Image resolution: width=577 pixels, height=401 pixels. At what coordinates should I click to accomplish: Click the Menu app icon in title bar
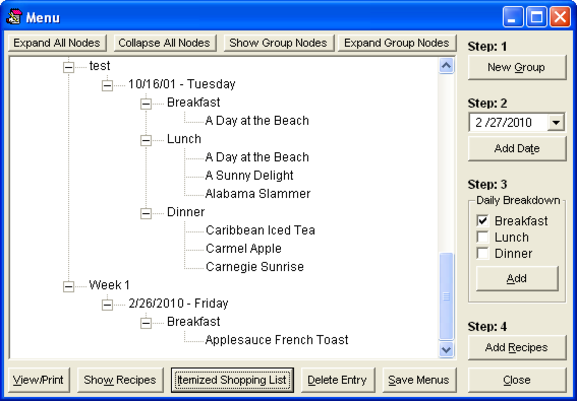[x=14, y=17]
